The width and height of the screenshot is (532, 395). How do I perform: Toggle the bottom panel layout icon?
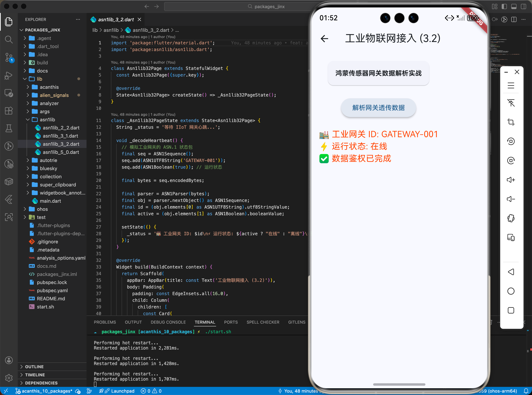(514, 6)
